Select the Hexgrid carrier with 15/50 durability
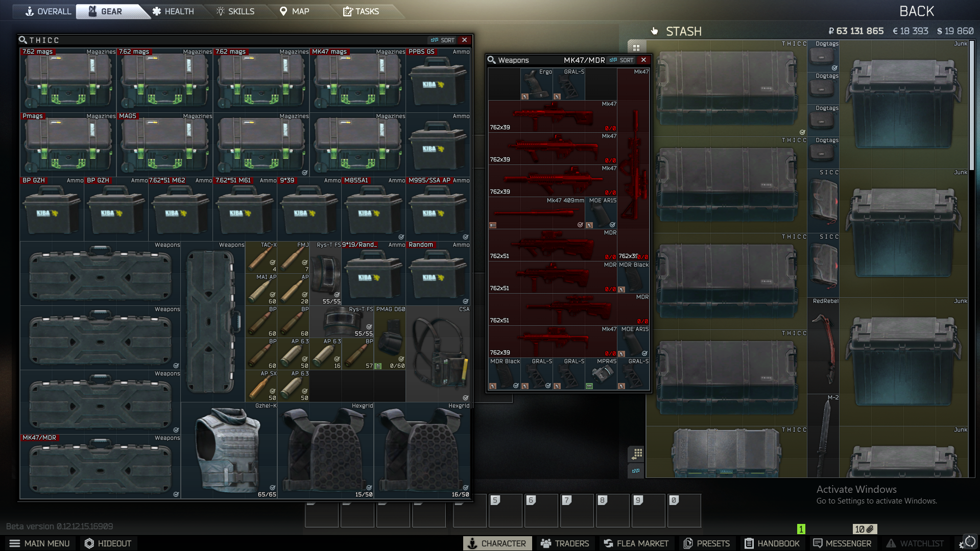The width and height of the screenshot is (980, 551). (x=326, y=450)
